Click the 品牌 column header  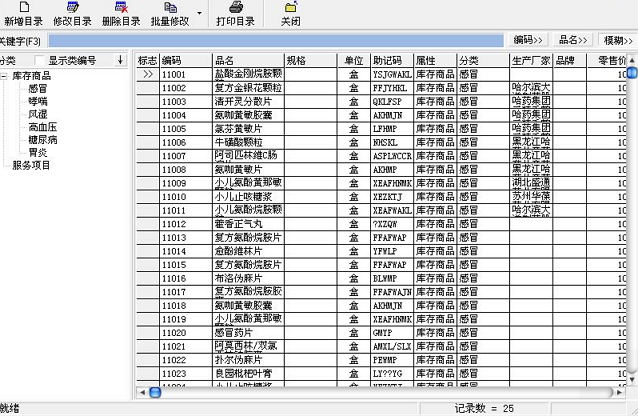570,61
